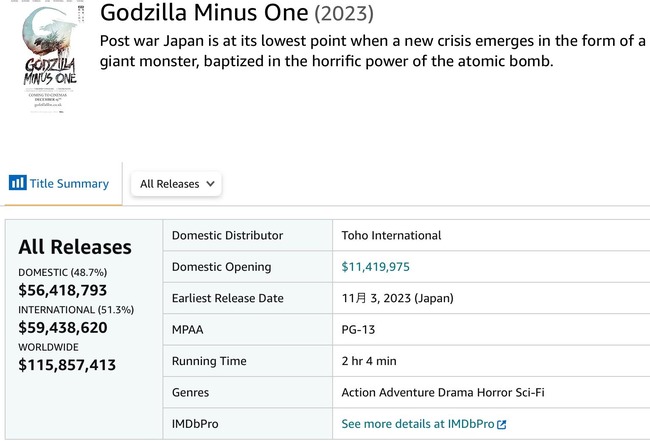Click the film synopsis paragraph

370,51
